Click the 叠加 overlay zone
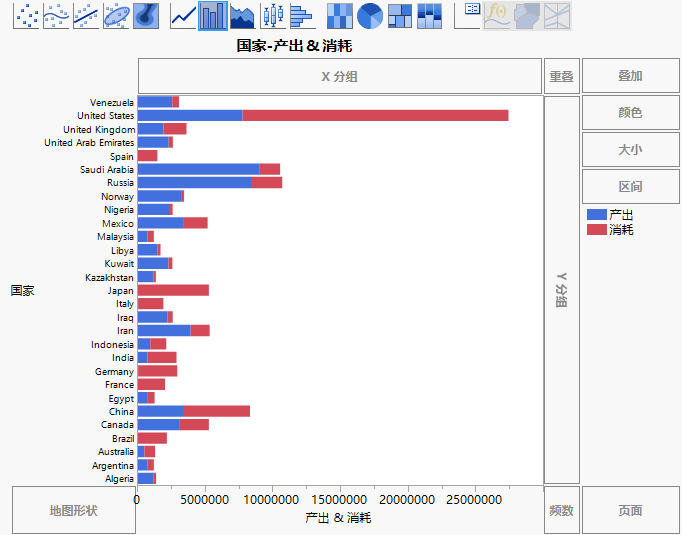 click(630, 76)
